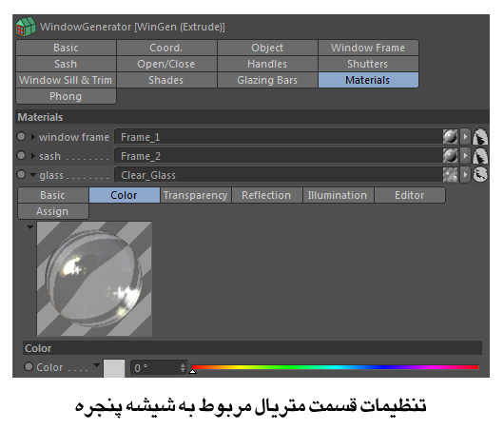Select the Shutters tab

click(x=368, y=64)
